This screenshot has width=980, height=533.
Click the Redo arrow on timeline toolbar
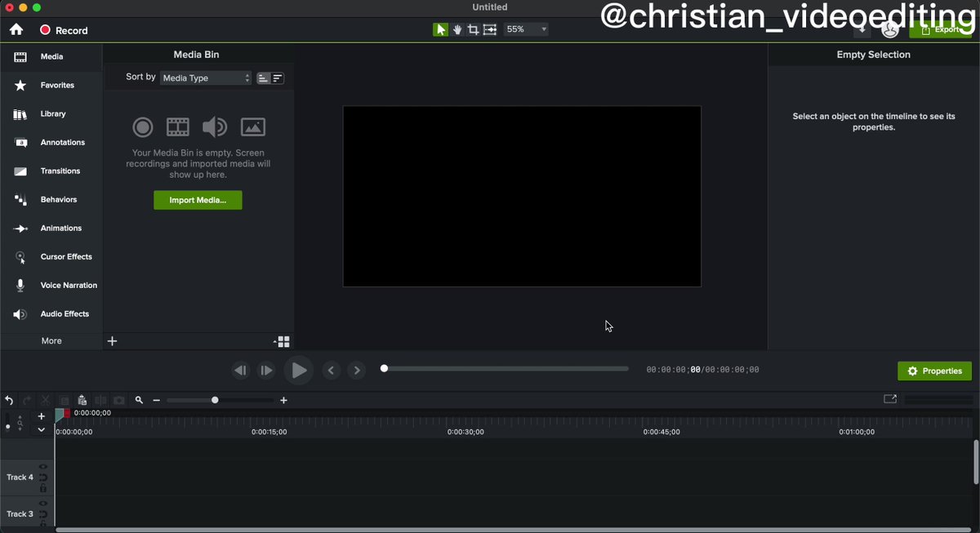(27, 400)
